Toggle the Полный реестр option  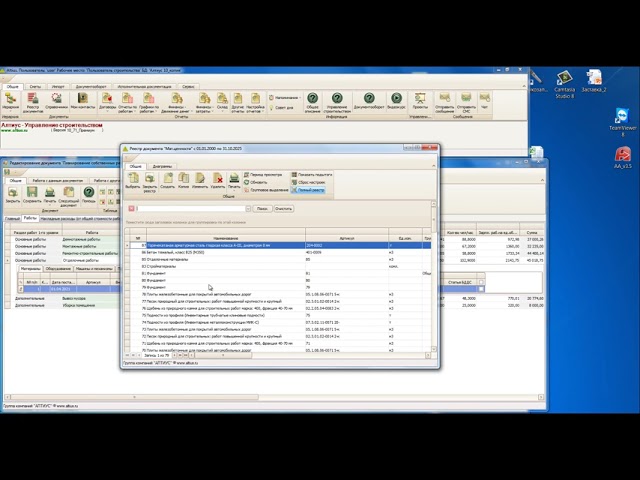(x=310, y=190)
